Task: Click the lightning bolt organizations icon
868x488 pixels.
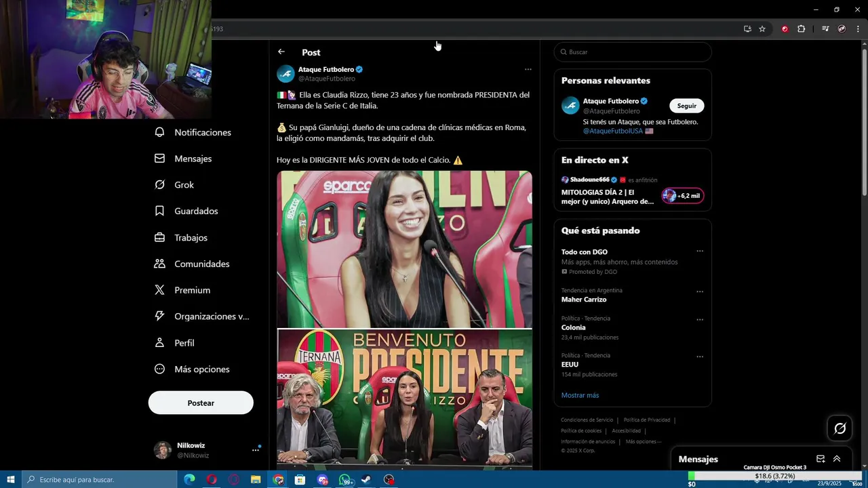Action: click(159, 317)
